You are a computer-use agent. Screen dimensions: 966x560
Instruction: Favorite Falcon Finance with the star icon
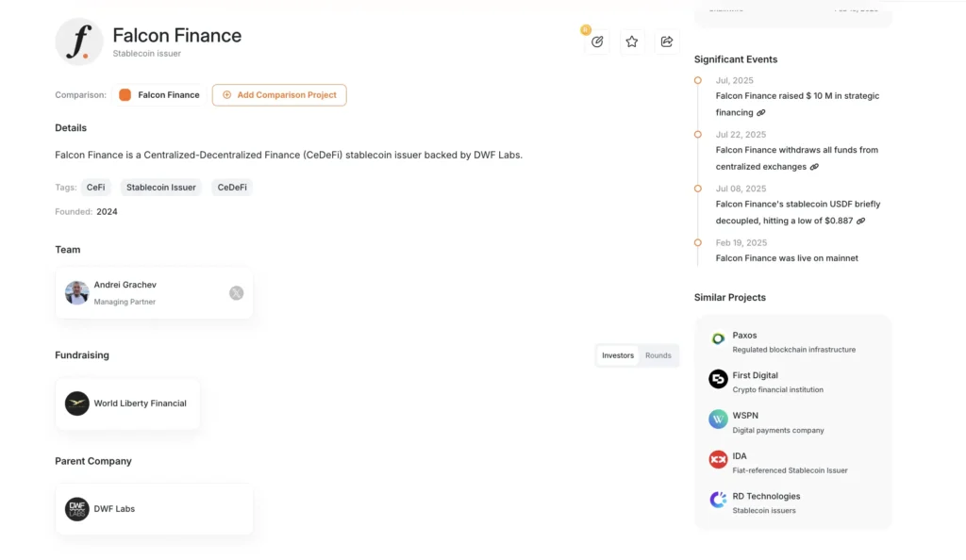[631, 41]
